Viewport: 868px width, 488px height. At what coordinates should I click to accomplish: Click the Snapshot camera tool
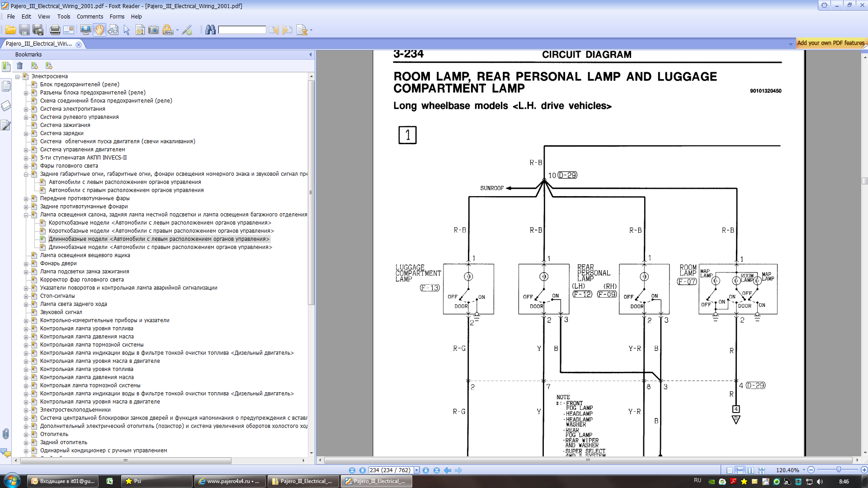pyautogui.click(x=154, y=30)
